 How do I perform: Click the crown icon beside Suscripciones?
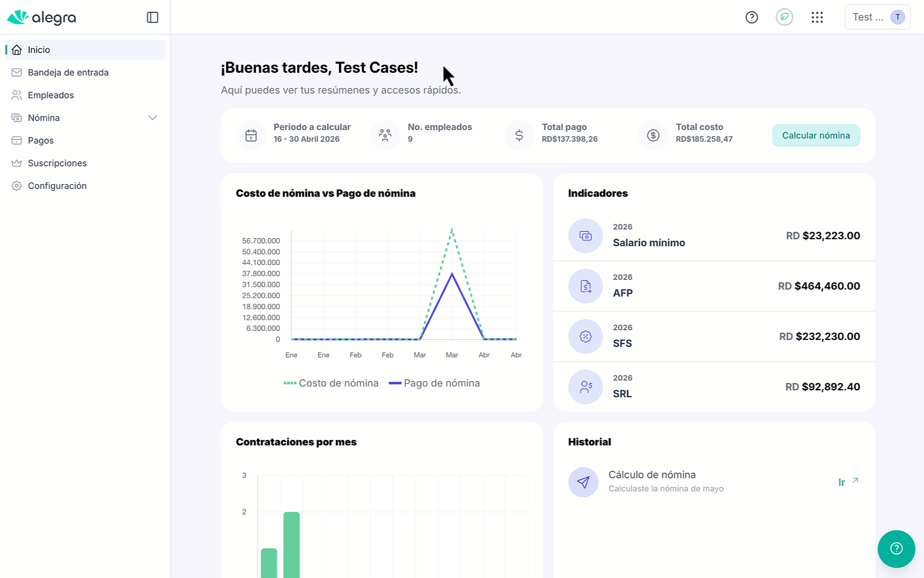click(x=17, y=163)
